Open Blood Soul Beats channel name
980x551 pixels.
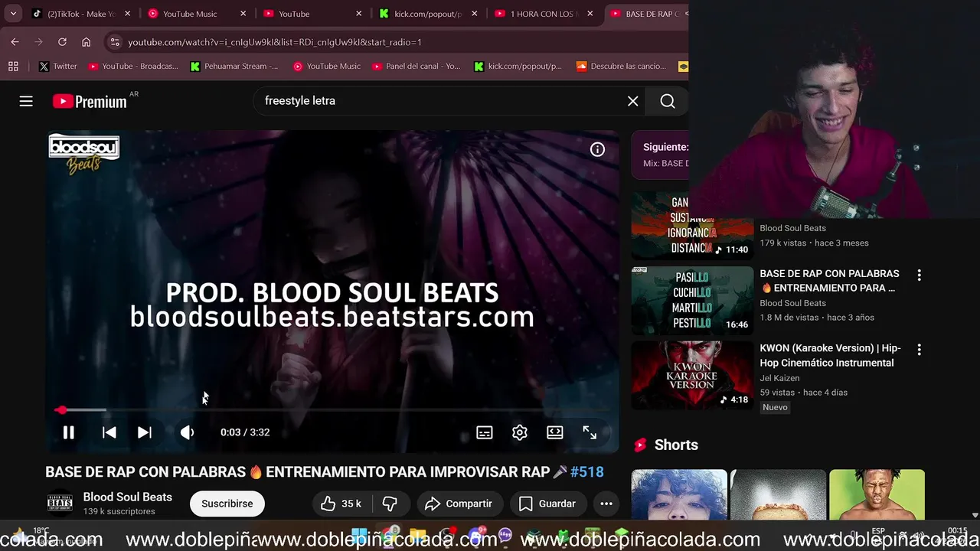pyautogui.click(x=128, y=497)
